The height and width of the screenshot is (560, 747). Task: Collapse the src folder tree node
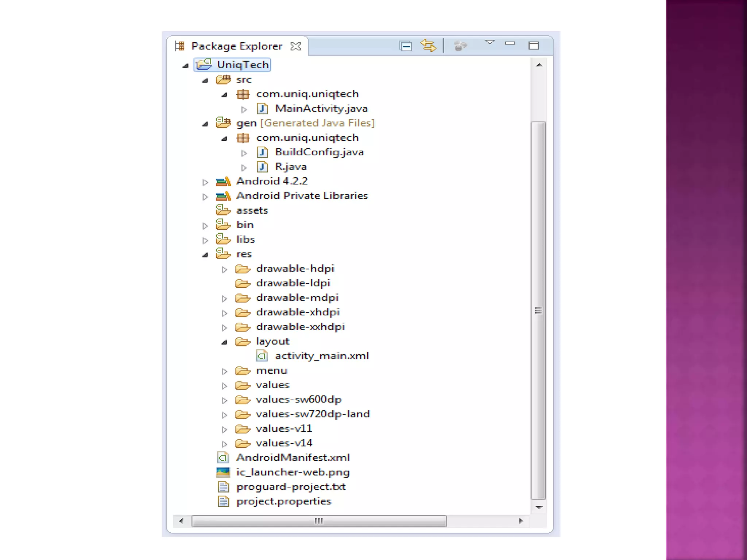[205, 80]
